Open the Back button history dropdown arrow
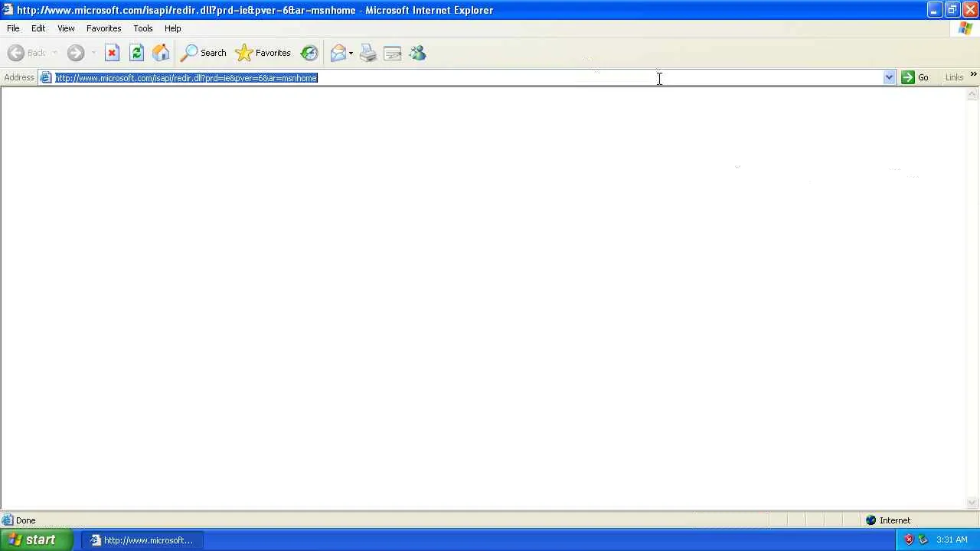The image size is (980, 551). (x=54, y=53)
